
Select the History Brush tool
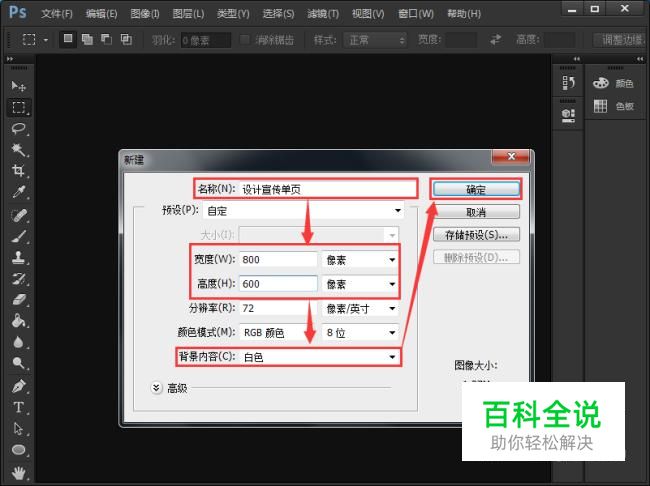(x=18, y=279)
